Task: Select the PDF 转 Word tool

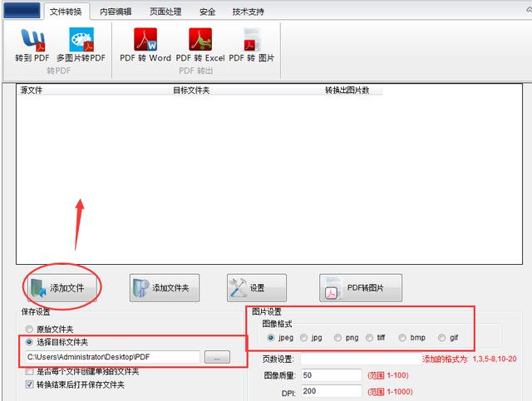Action: [145, 45]
